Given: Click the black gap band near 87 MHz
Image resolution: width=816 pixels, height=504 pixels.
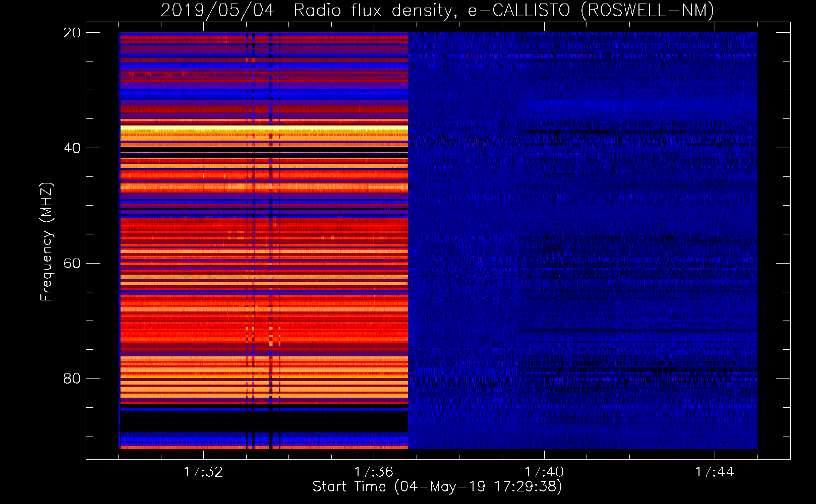Looking at the screenshot, I should coord(264,422).
